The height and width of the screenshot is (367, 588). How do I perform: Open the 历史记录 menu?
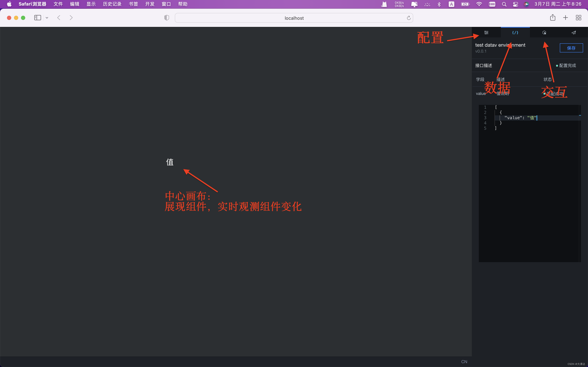point(112,4)
